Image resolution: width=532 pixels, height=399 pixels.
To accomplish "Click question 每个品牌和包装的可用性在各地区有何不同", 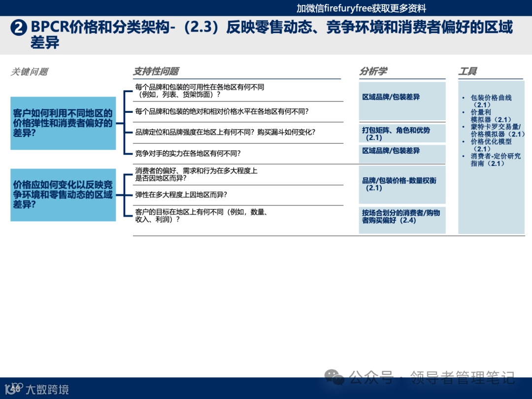I will tap(199, 91).
